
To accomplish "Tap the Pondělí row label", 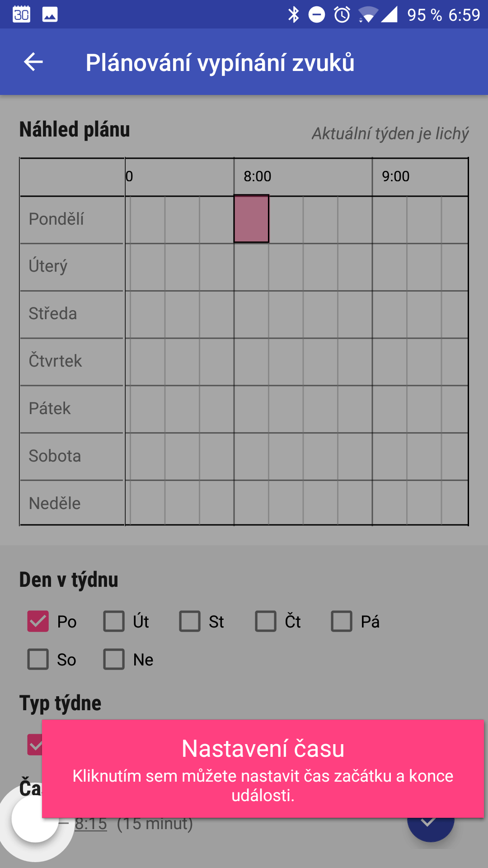I will [x=56, y=219].
